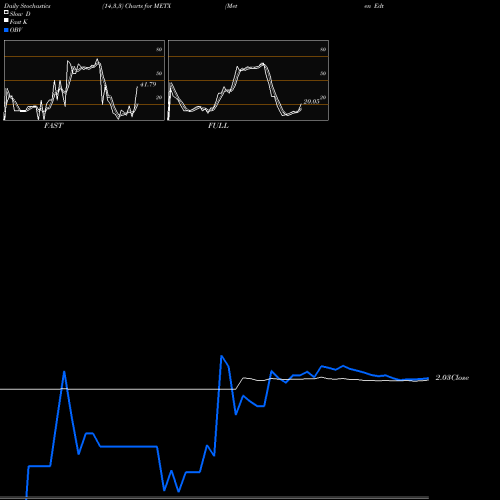500x500 pixels.
Task: Click the Slow D legend swatch
Action: (x=6, y=13)
